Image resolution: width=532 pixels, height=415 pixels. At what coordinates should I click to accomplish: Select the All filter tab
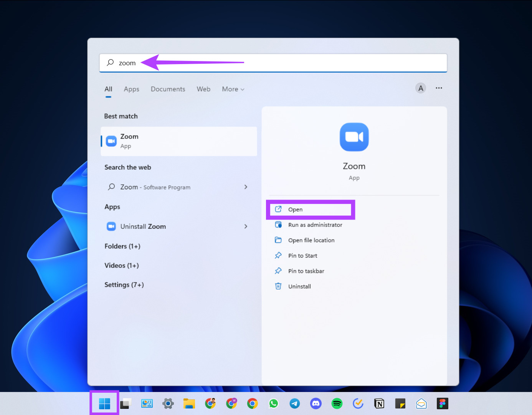point(109,89)
